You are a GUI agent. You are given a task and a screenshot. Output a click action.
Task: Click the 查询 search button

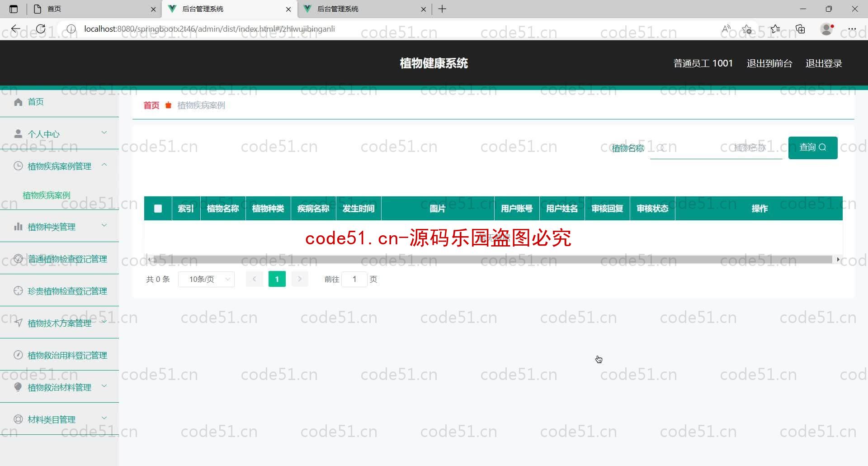(813, 147)
